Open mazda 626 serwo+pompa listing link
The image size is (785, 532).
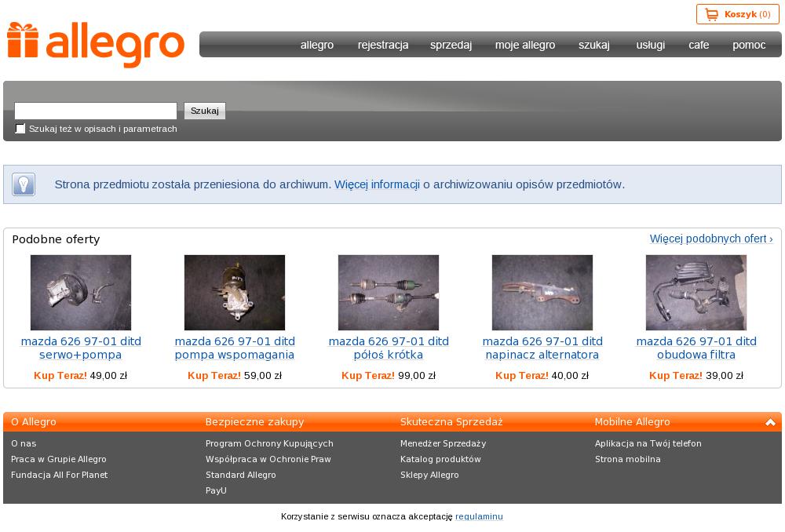(81, 348)
